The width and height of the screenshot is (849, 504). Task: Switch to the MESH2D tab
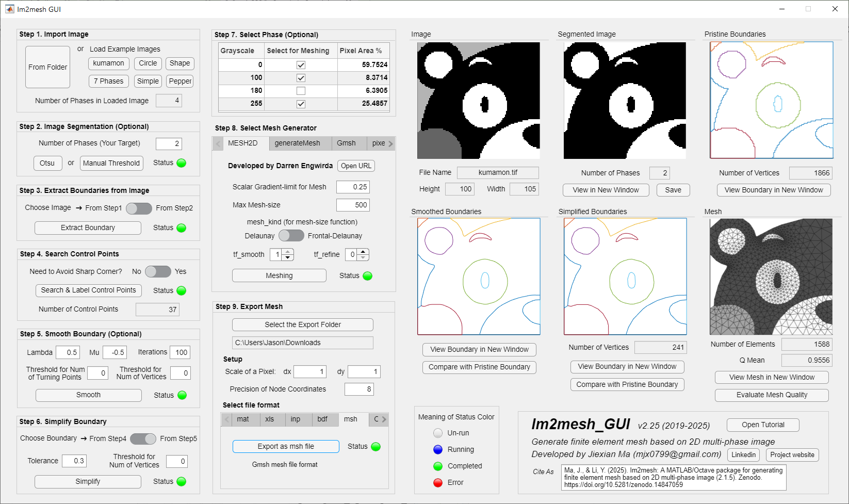(243, 143)
